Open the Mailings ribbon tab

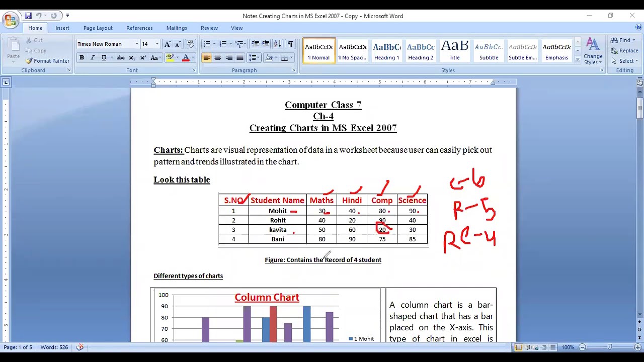coord(177,28)
